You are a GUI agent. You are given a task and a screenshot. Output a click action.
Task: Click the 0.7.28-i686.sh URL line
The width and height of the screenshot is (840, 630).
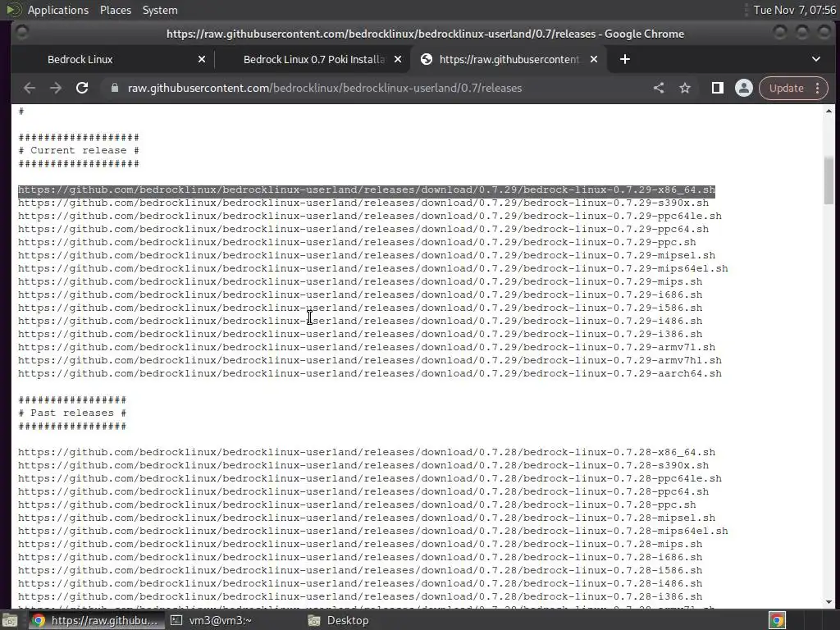tap(360, 558)
